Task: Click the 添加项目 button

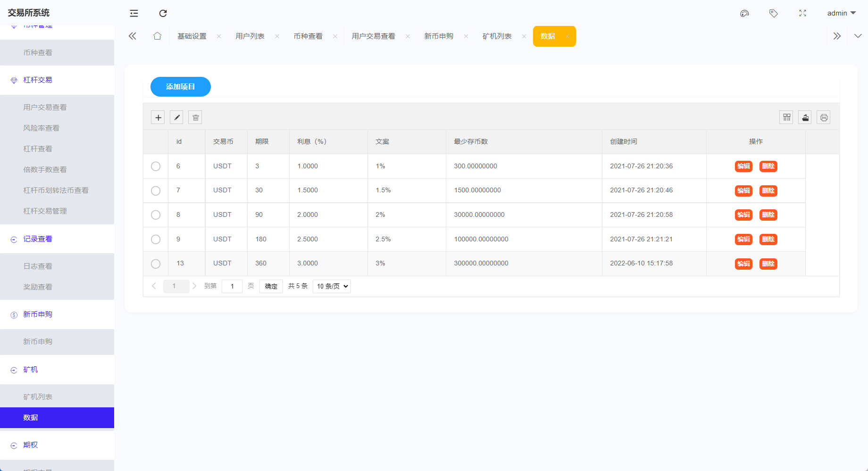Action: pos(181,87)
